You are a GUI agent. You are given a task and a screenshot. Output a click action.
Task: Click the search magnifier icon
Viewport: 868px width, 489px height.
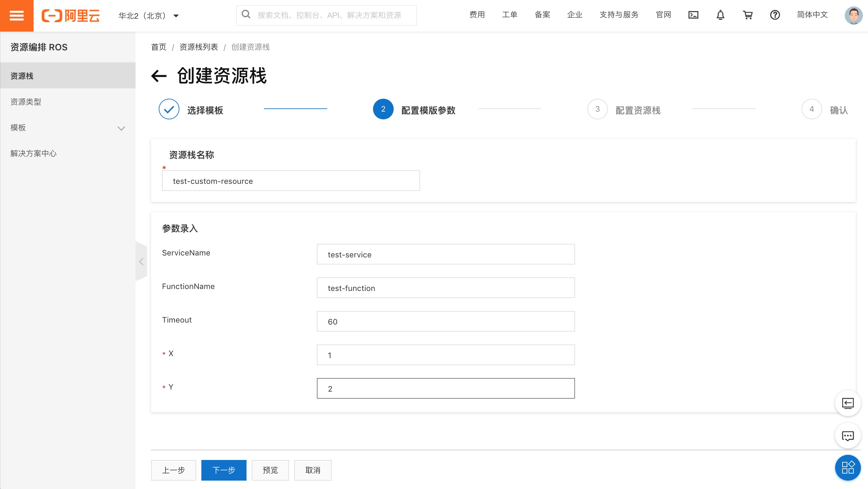[x=246, y=15]
